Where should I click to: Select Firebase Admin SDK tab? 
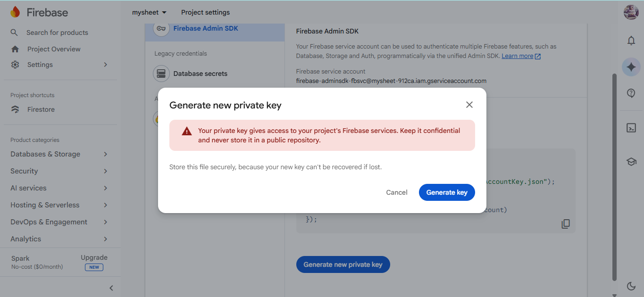click(215, 28)
